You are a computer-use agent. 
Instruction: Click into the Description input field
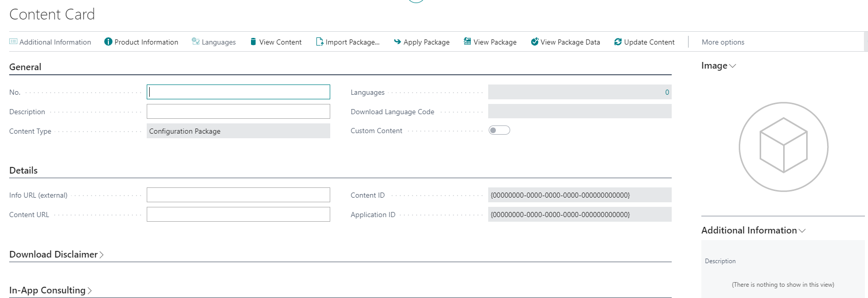click(x=238, y=112)
